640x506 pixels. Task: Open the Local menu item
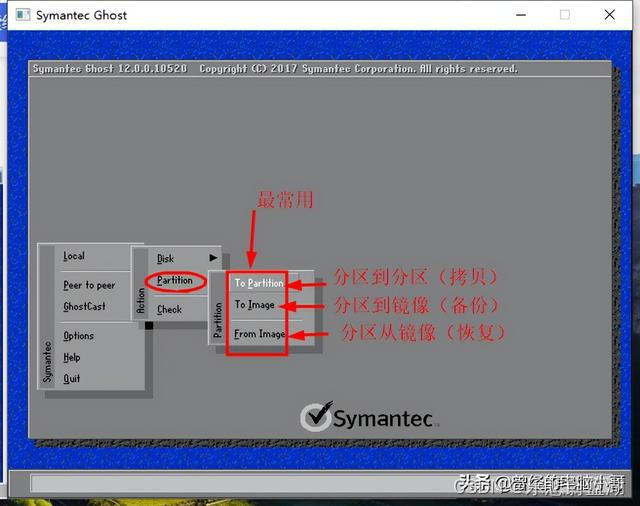74,256
